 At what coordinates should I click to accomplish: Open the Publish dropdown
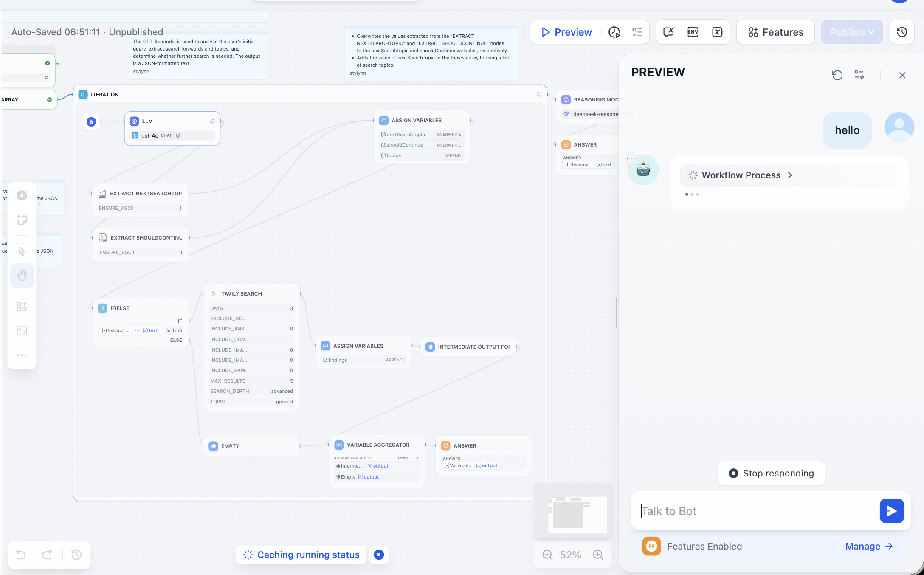pyautogui.click(x=852, y=32)
